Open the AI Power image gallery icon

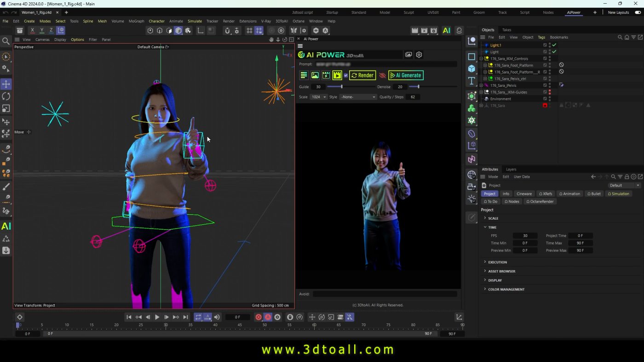(408, 55)
